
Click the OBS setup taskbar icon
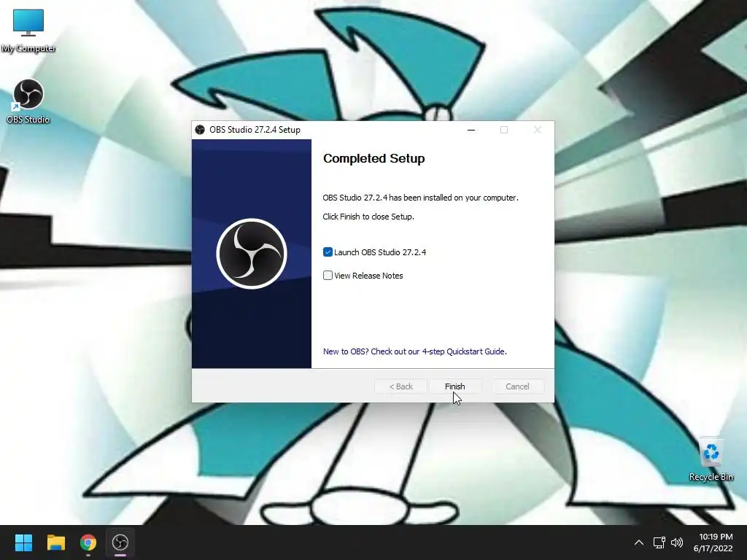pyautogui.click(x=120, y=542)
